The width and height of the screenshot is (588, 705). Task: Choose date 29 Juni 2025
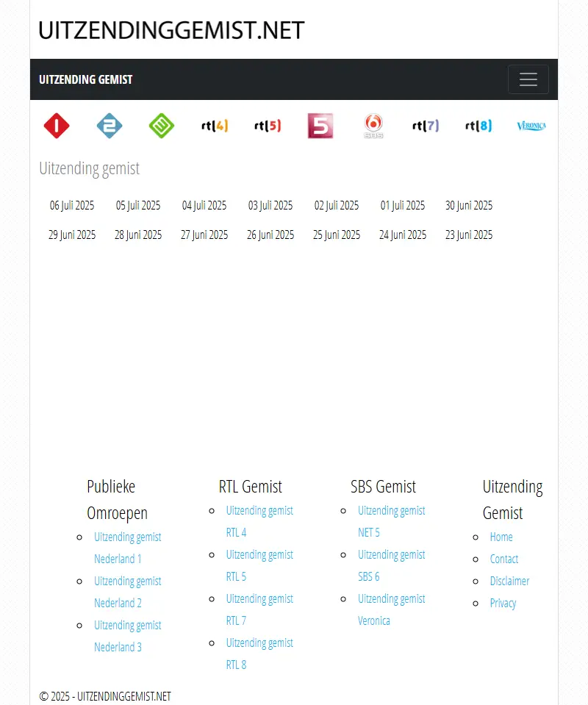click(72, 235)
